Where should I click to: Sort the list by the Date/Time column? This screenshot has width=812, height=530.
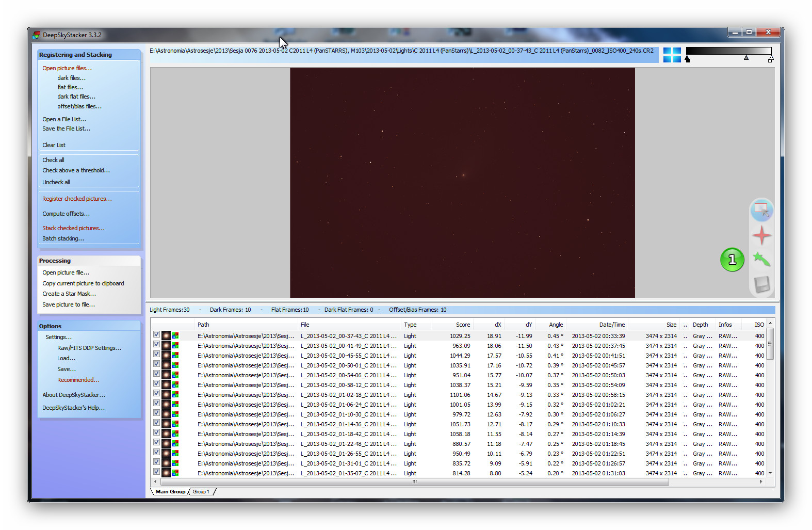597,325
